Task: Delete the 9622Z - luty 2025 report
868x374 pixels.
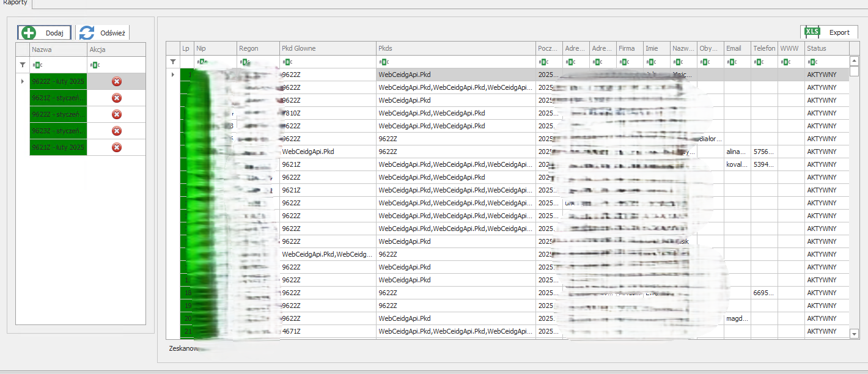Action: pos(117,81)
